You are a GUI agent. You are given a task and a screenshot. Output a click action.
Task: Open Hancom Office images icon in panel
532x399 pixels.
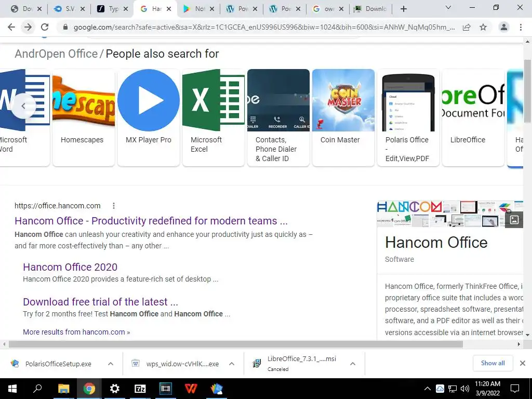click(x=514, y=220)
